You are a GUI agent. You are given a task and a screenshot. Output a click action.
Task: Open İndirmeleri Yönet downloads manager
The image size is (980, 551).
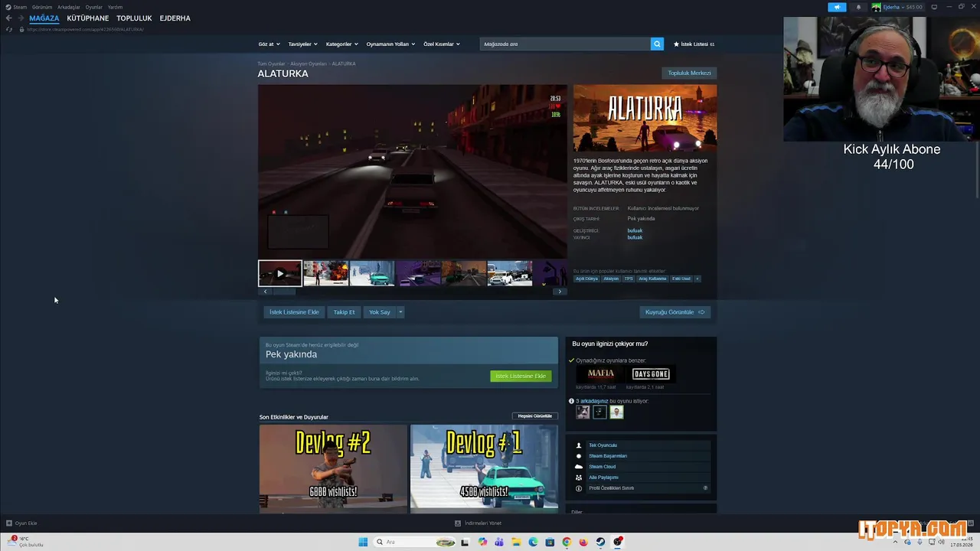pyautogui.click(x=479, y=523)
